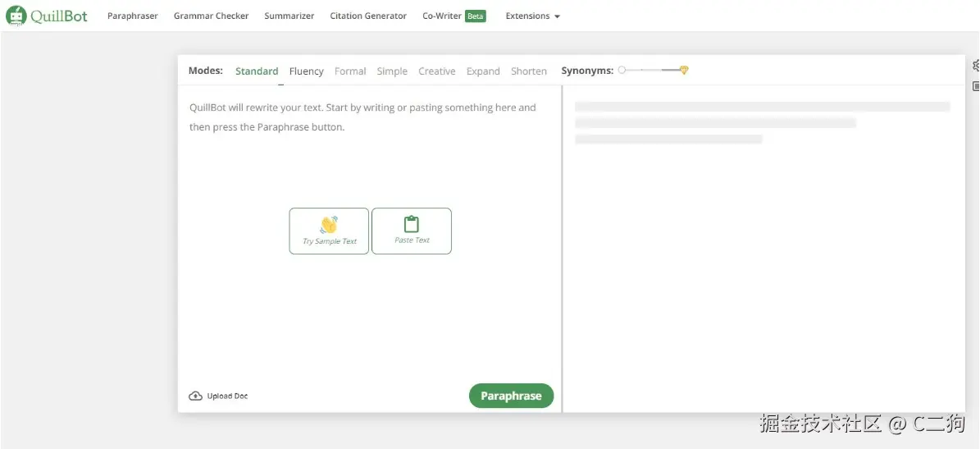This screenshot has width=980, height=449.
Task: Open Co-Writer Beta link
Action: [x=454, y=16]
